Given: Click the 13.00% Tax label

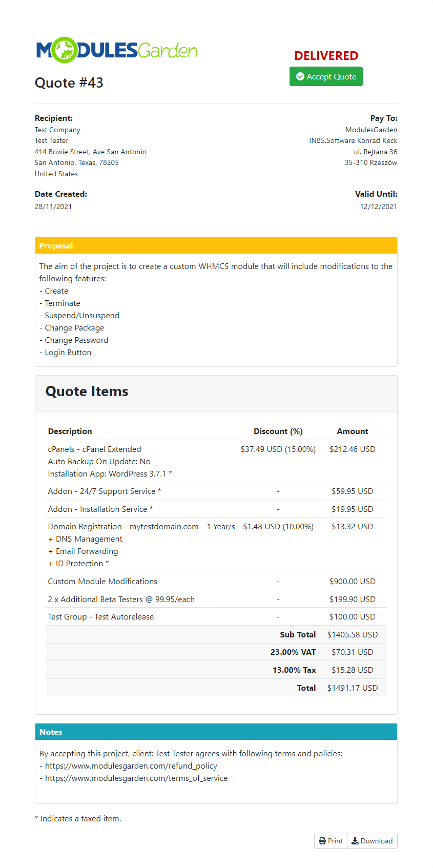Looking at the screenshot, I should [294, 670].
